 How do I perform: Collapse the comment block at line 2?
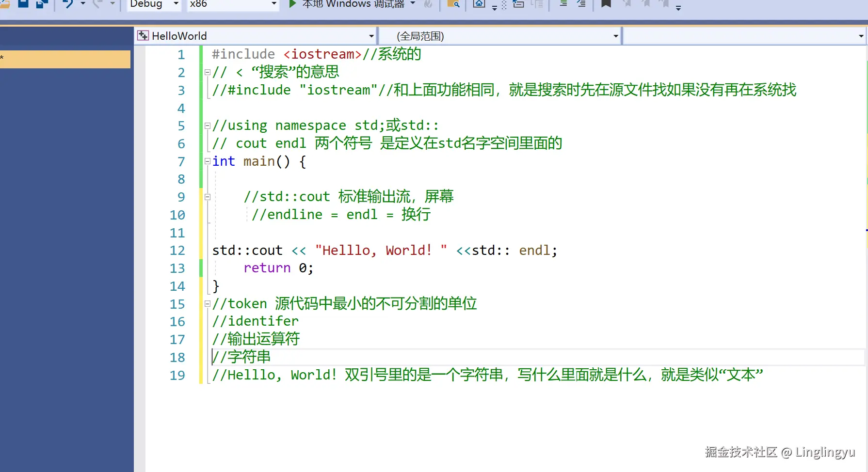(x=208, y=72)
